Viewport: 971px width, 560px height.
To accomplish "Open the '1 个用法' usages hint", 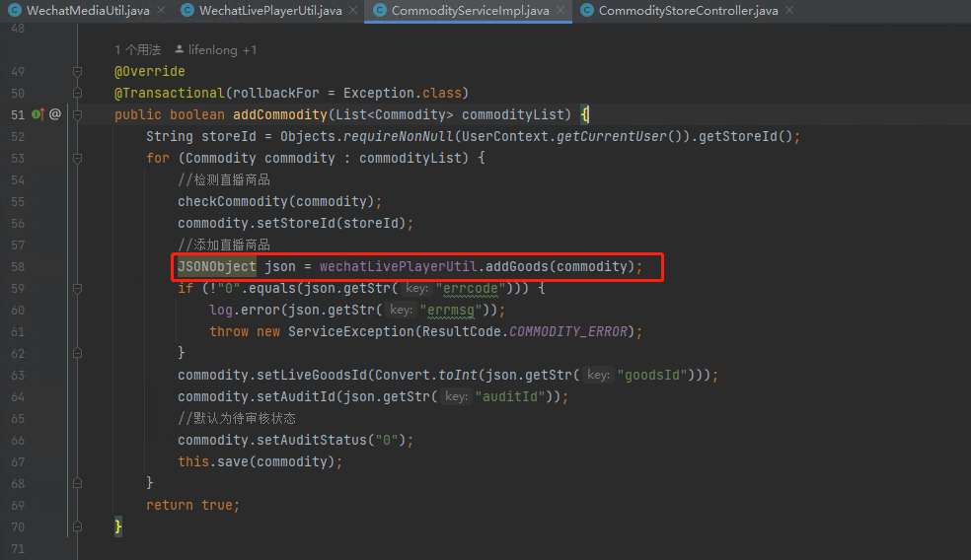I will [137, 50].
